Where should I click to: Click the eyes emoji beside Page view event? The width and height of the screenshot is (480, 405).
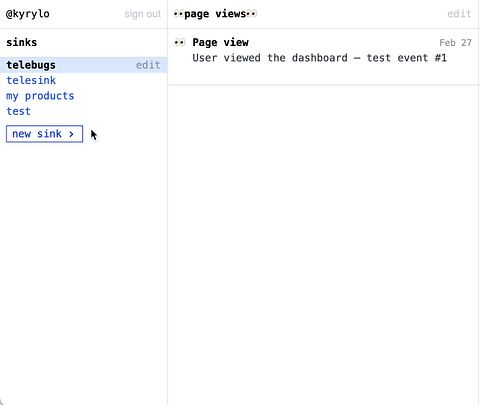[179, 43]
